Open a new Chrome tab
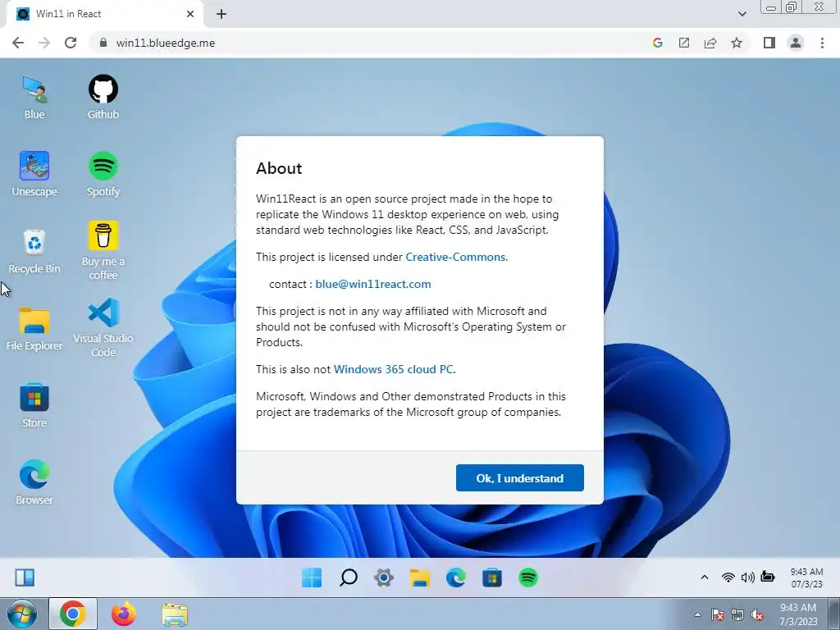 coord(221,14)
